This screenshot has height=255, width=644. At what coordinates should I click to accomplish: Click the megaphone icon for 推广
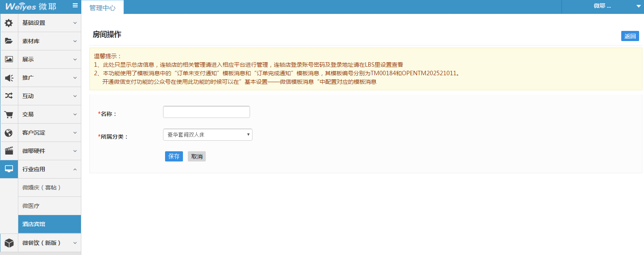[x=9, y=78]
